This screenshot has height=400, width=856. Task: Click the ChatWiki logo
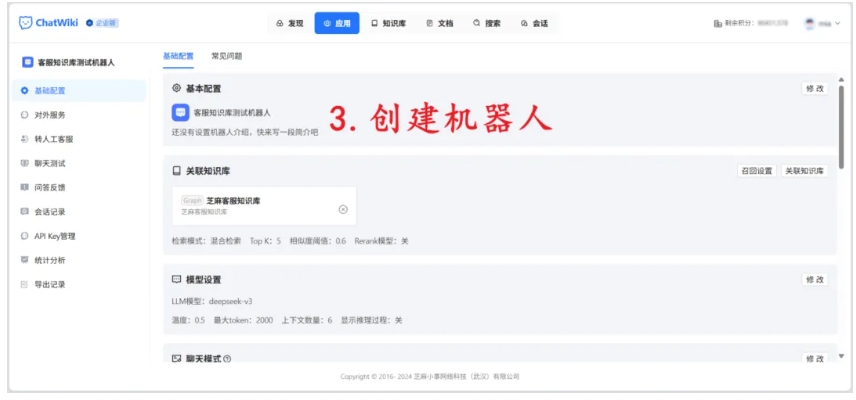pyautogui.click(x=49, y=23)
